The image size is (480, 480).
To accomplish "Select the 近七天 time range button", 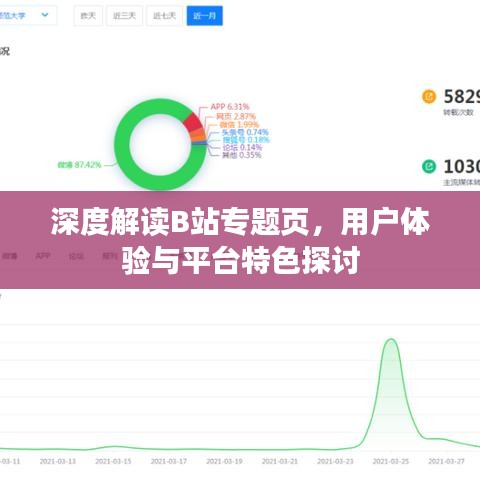I will [x=164, y=15].
